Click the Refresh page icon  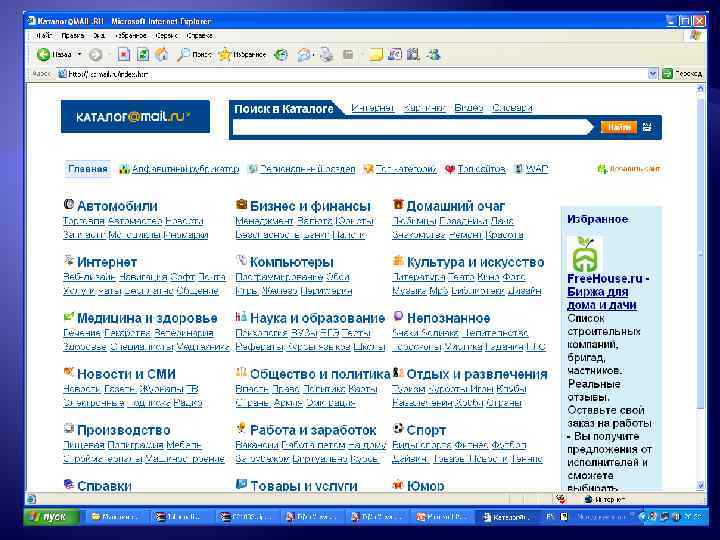[x=143, y=55]
